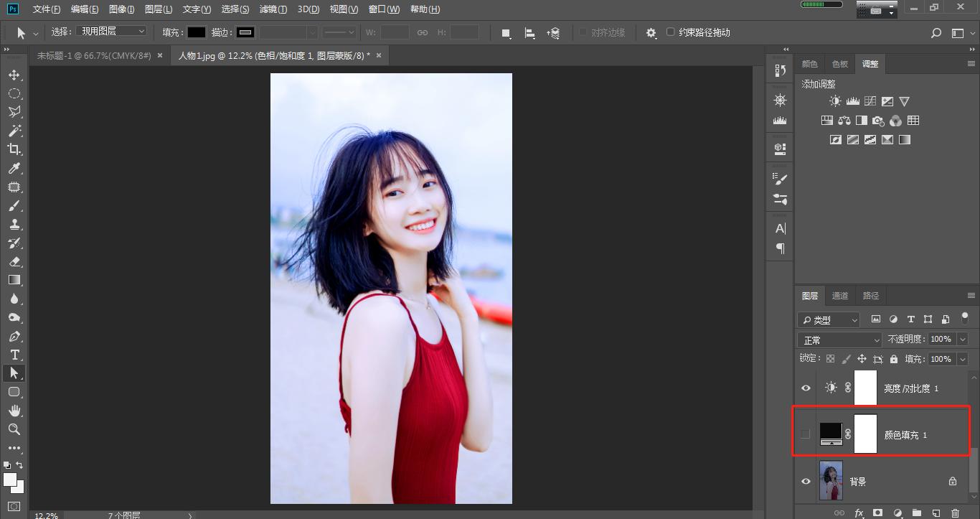
Task: Add a Curves adjustment from the Adjustments panel
Action: [x=869, y=101]
